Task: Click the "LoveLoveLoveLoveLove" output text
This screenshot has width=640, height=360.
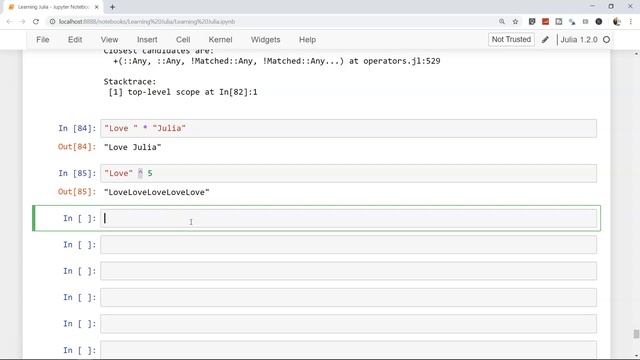Action: point(157,192)
